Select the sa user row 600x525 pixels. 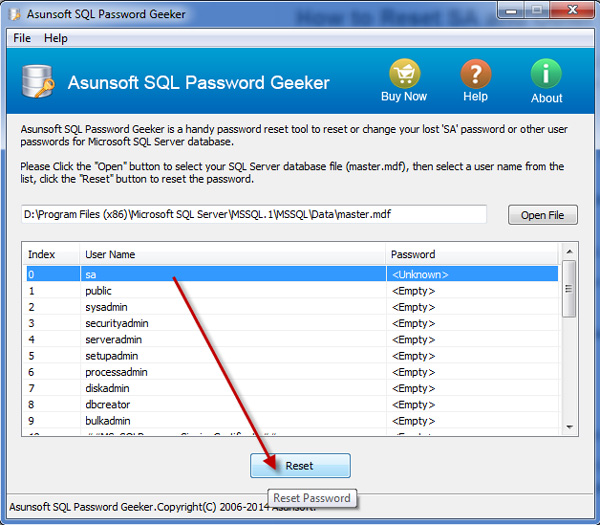(x=292, y=274)
